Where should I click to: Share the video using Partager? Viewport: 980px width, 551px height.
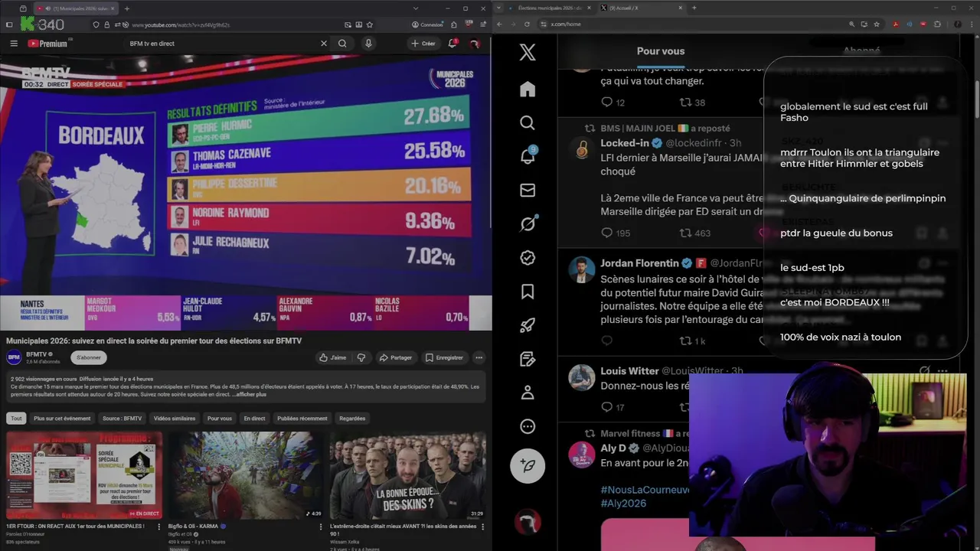396,357
